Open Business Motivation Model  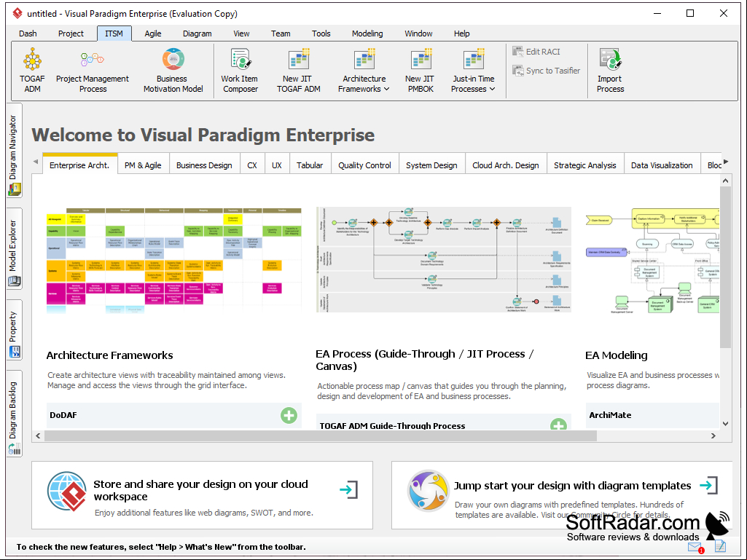173,70
